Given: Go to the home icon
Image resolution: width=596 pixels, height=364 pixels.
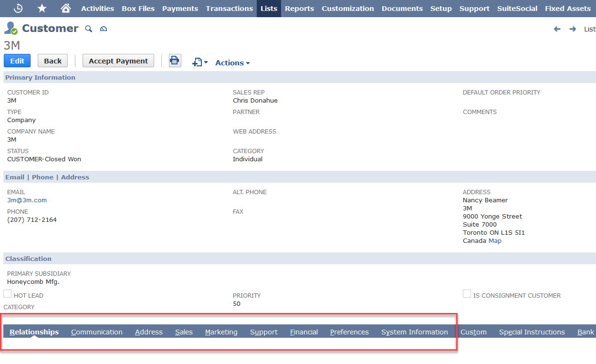Looking at the screenshot, I should click(66, 8).
